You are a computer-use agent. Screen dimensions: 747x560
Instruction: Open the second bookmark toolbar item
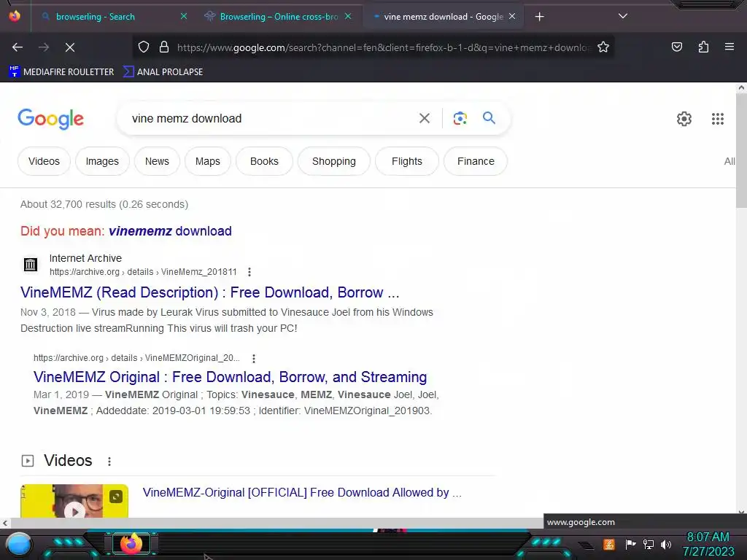(163, 72)
